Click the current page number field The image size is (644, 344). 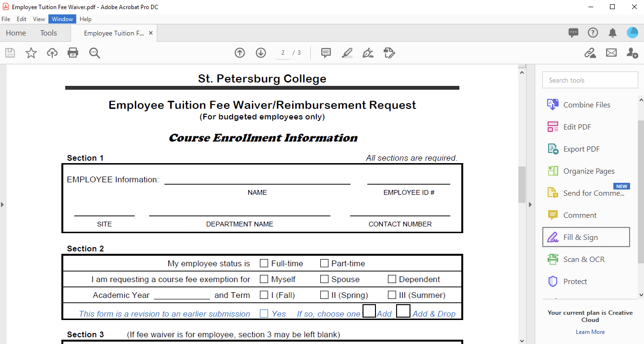point(283,53)
